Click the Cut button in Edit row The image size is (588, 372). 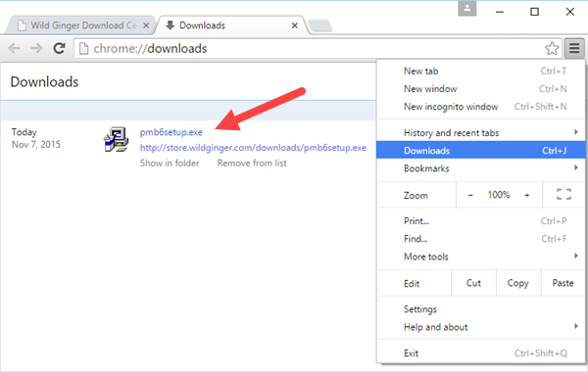473,283
